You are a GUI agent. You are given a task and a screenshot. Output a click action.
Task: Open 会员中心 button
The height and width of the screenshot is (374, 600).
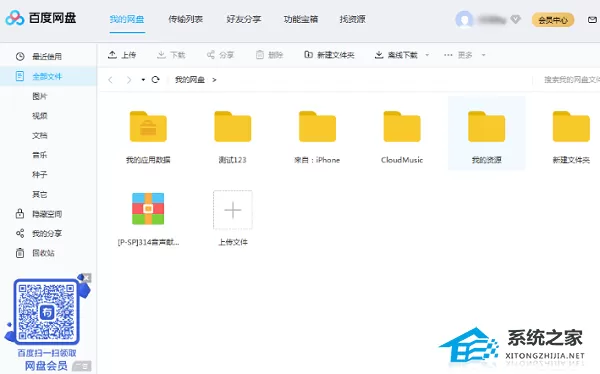pos(553,20)
